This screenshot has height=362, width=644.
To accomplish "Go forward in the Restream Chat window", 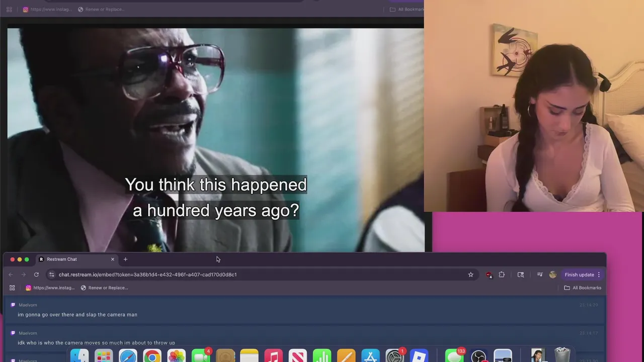I will click(23, 275).
